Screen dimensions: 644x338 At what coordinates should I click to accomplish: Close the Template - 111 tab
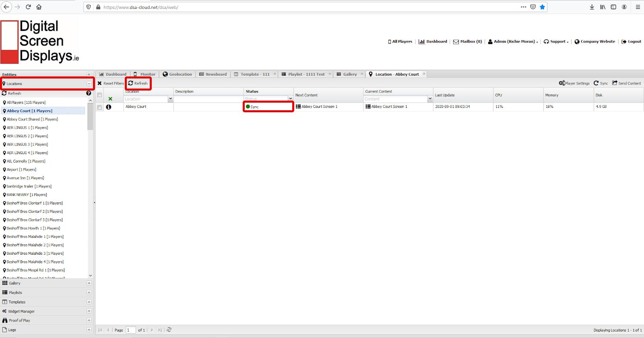coord(275,74)
